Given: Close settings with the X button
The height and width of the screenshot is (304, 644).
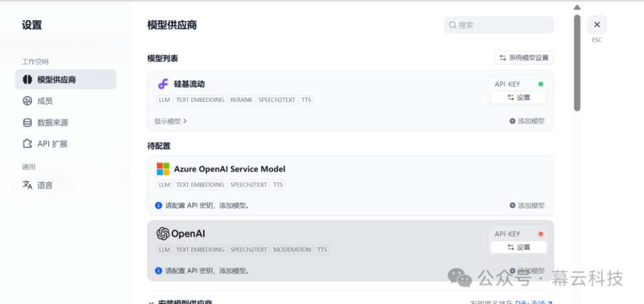Looking at the screenshot, I should [597, 25].
